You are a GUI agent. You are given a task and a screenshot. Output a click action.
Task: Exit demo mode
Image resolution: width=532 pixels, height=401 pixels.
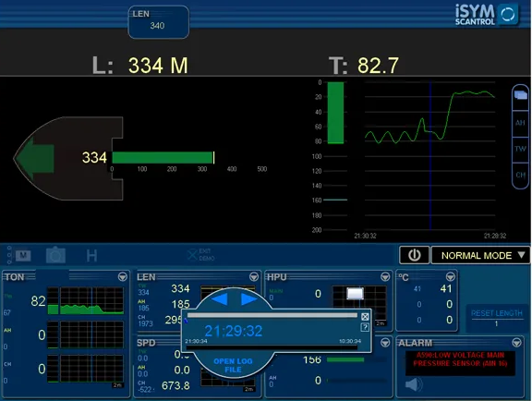[200, 255]
